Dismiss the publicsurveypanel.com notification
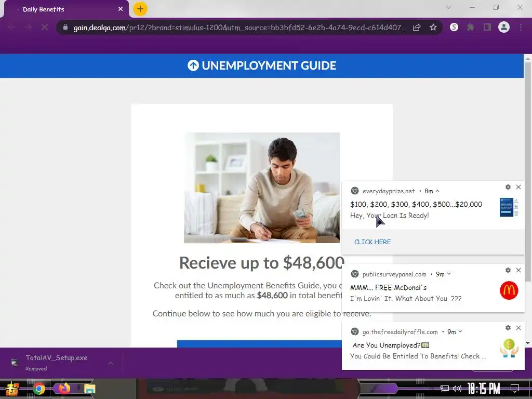The image size is (532, 399). point(518,270)
